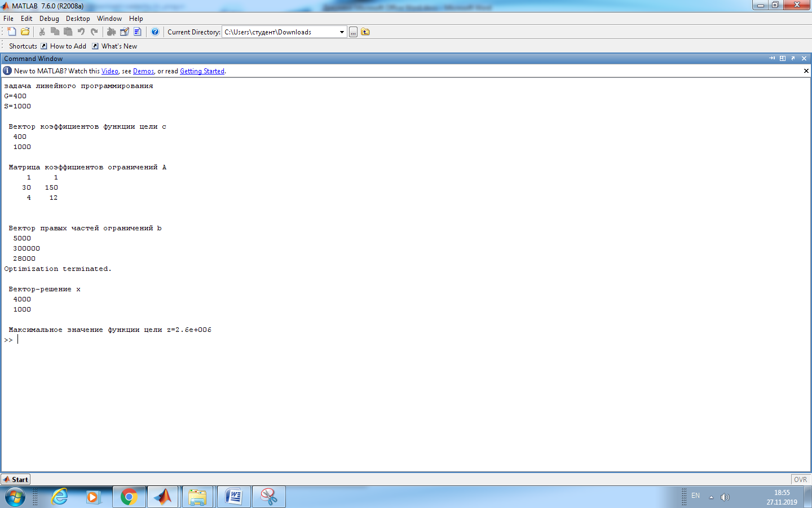Image resolution: width=812 pixels, height=508 pixels.
Task: Create a new M-file with toolbar icon
Action: coord(12,32)
